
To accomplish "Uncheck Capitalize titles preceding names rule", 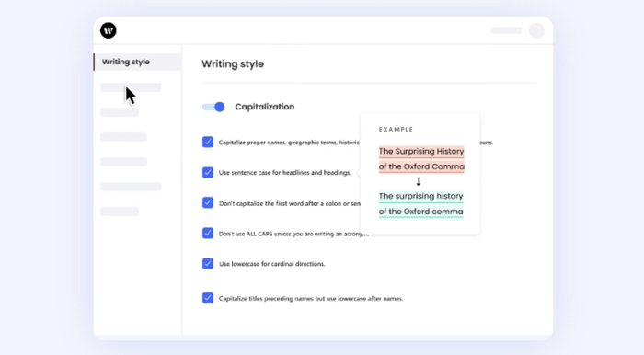I will point(208,298).
